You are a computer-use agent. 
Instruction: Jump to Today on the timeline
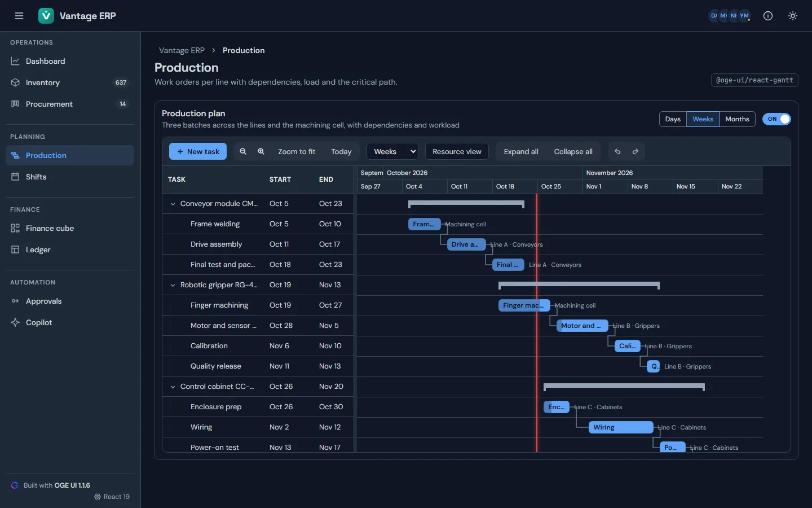(341, 151)
